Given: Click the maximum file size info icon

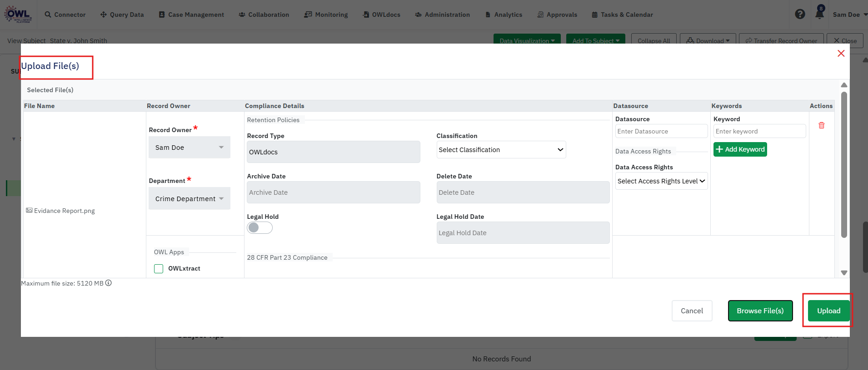Looking at the screenshot, I should [x=109, y=283].
